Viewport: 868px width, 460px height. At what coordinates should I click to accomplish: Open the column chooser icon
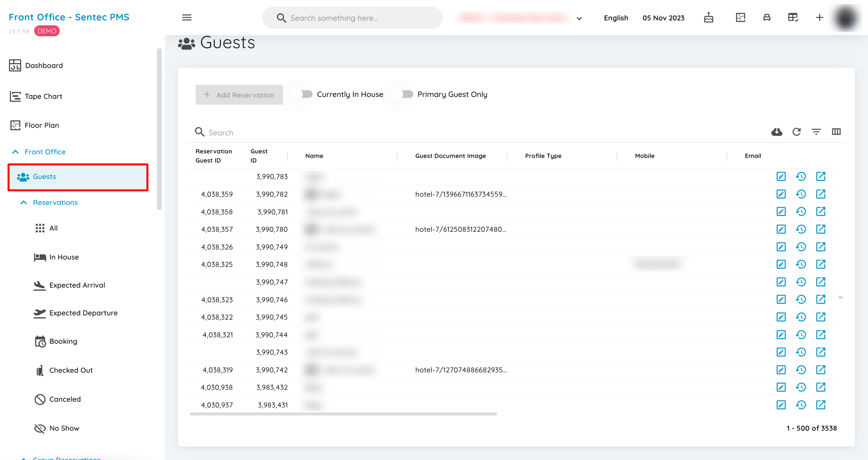[836, 132]
